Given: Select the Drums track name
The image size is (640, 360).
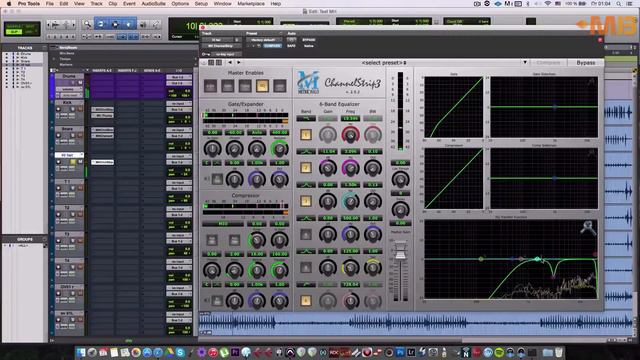Looking at the screenshot, I should [x=68, y=76].
